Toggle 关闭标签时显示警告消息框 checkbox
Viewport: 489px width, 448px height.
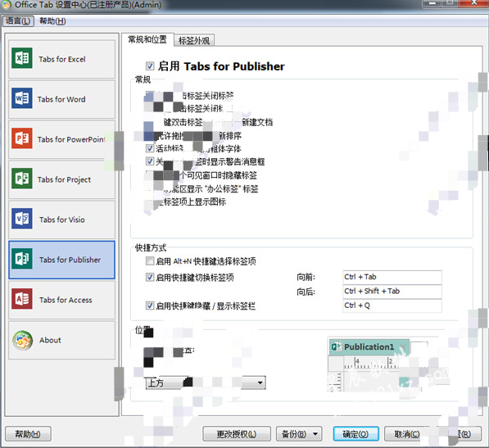point(150,161)
